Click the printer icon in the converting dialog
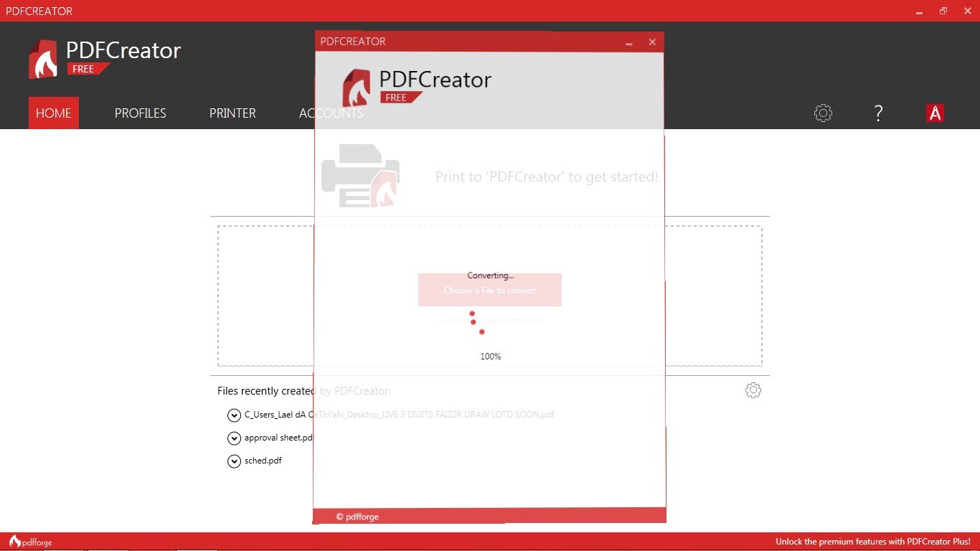 (x=360, y=176)
